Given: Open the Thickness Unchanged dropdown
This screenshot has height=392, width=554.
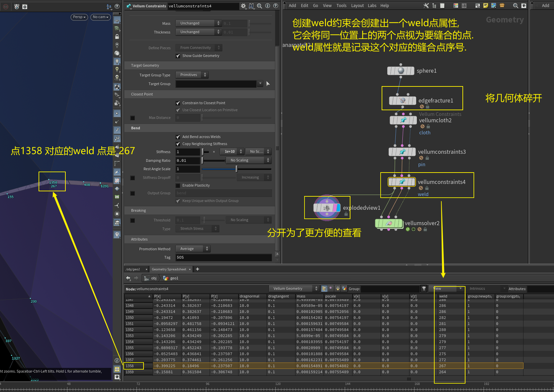Looking at the screenshot, I should [198, 32].
